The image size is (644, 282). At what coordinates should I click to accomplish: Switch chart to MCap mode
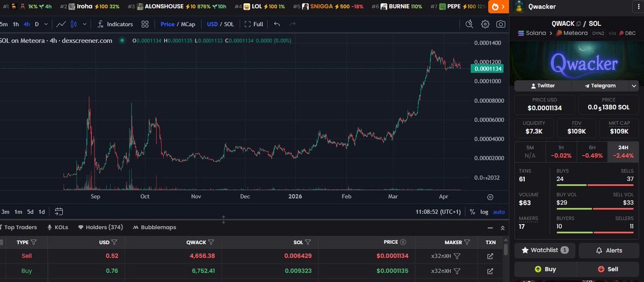click(188, 24)
